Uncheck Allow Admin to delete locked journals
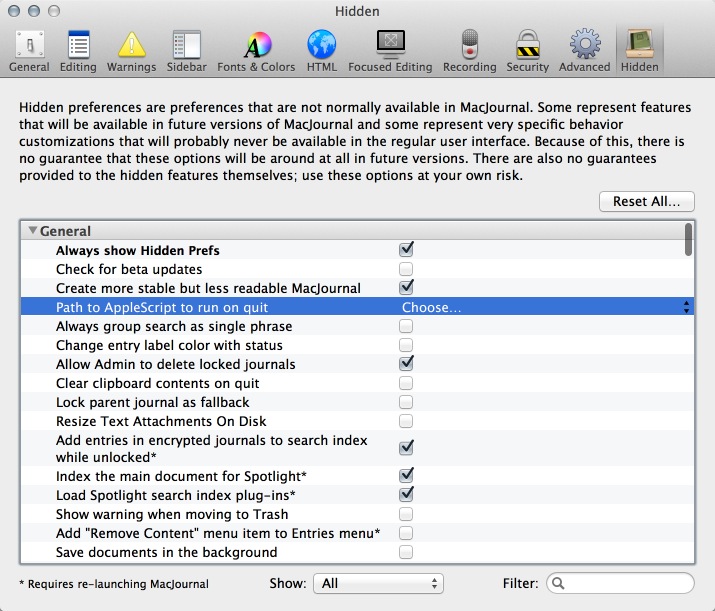The image size is (715, 611). [x=406, y=363]
